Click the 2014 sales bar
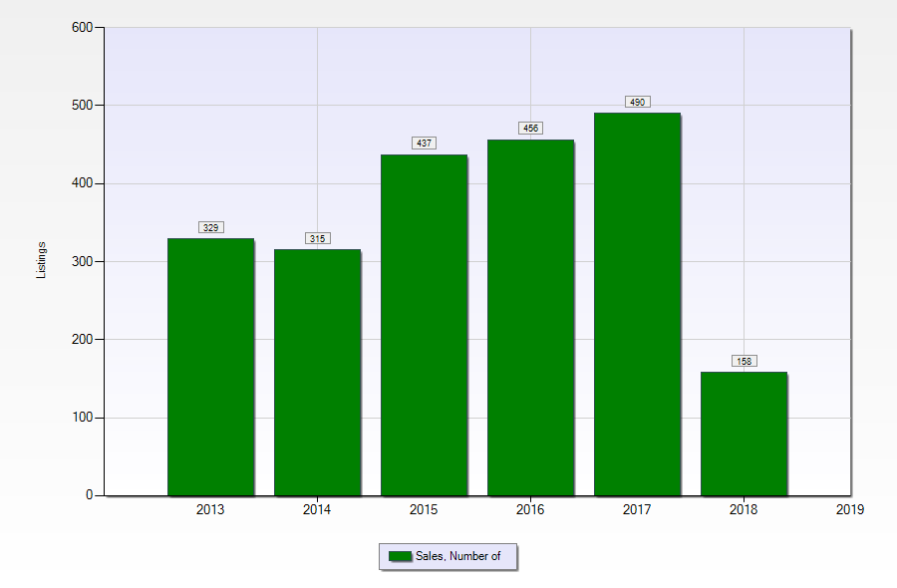Image resolution: width=897 pixels, height=588 pixels. [x=318, y=373]
